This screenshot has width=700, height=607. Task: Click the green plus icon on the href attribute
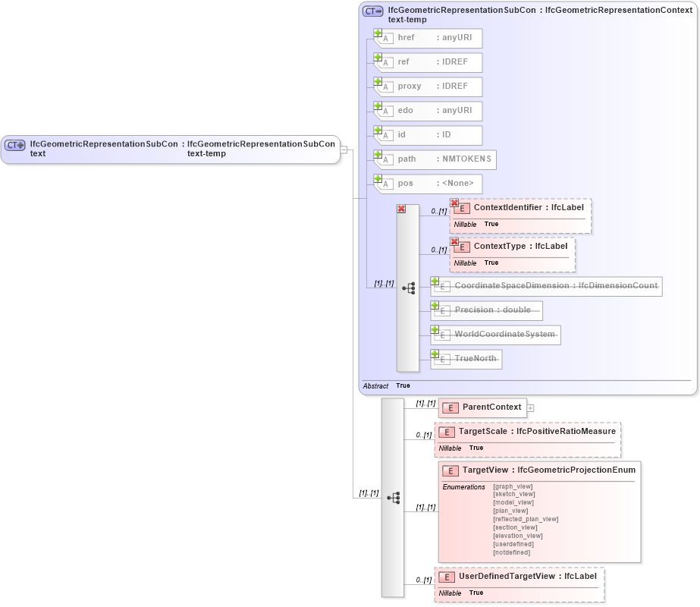pos(376,34)
